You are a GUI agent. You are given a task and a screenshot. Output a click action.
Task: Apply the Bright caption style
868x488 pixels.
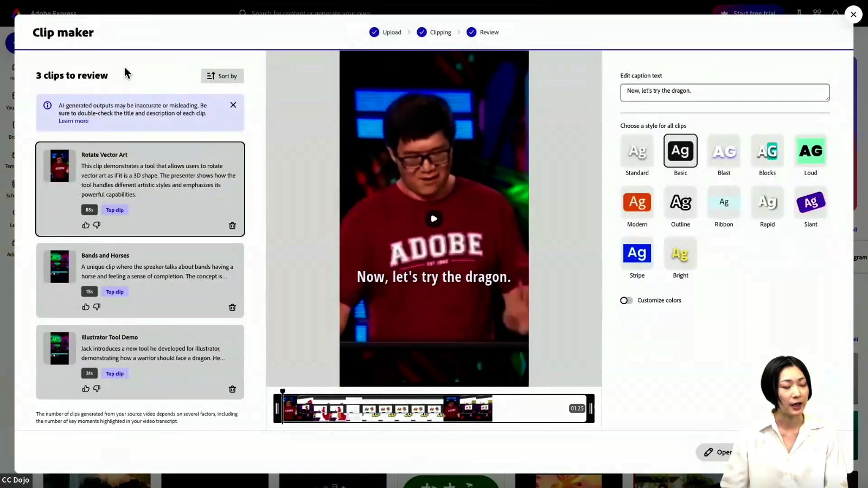point(680,253)
